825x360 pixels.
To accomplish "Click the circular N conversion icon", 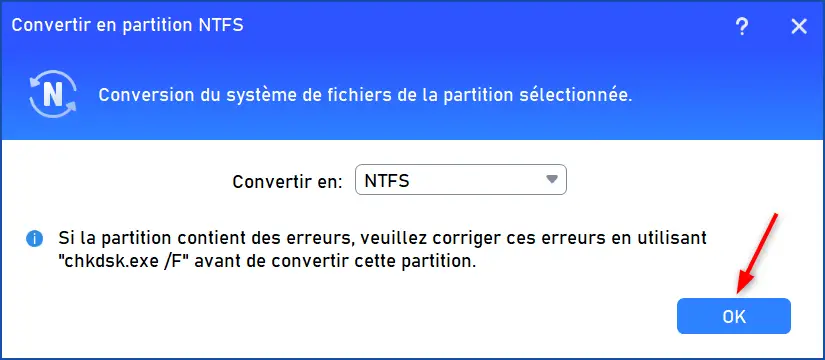I will [x=53, y=95].
